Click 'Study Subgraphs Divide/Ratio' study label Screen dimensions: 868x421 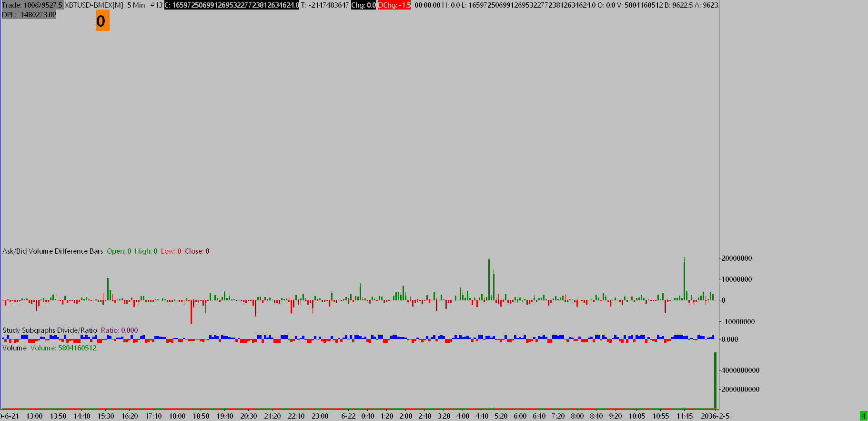[50, 330]
